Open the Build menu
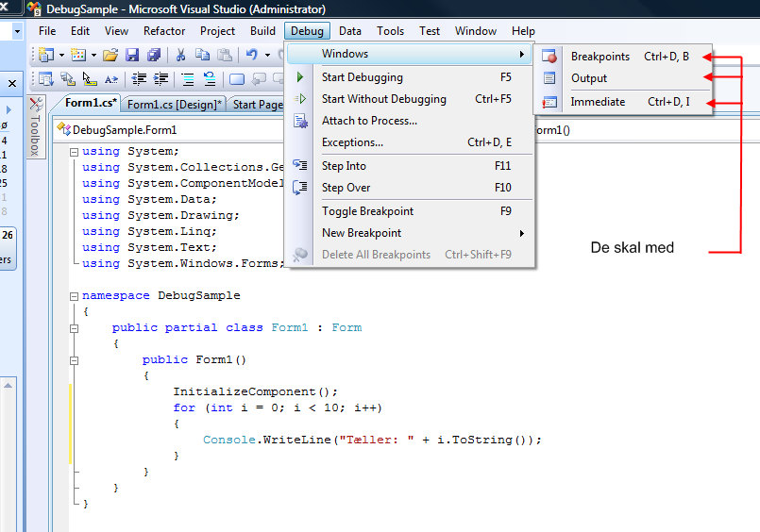 [262, 31]
